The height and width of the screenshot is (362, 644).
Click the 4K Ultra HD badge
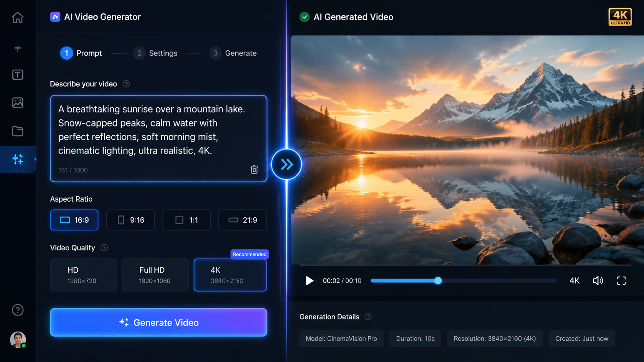620,17
